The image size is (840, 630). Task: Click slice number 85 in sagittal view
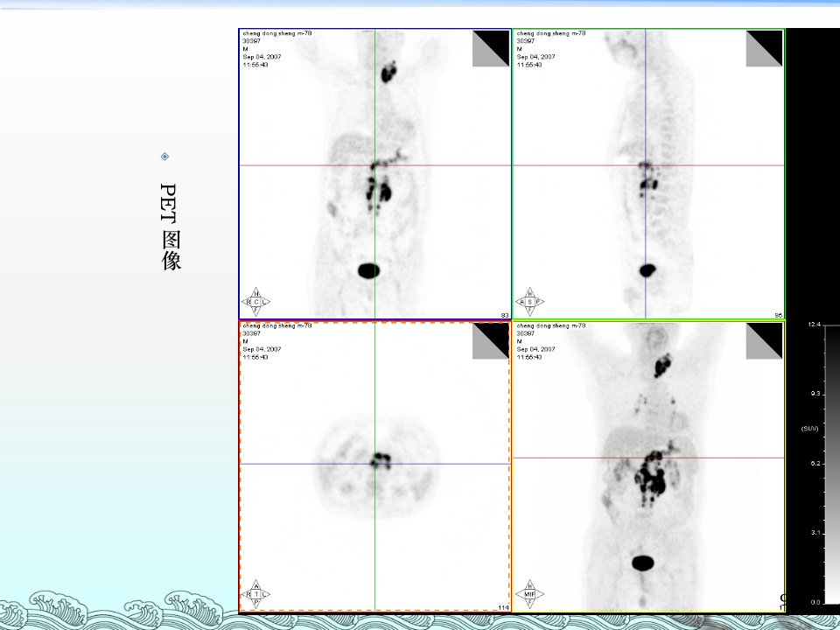[x=779, y=316]
